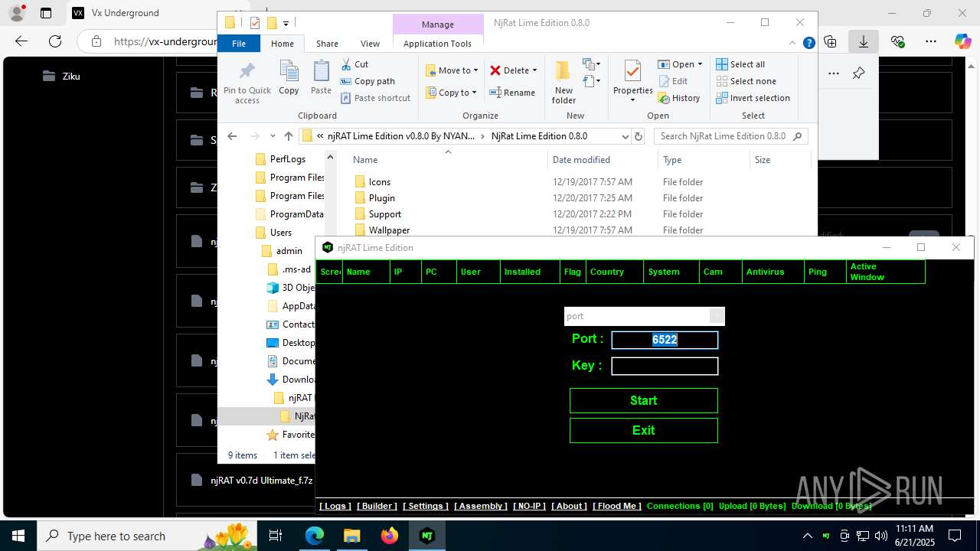
Task: Click Select all in ribbon
Action: pyautogui.click(x=740, y=64)
